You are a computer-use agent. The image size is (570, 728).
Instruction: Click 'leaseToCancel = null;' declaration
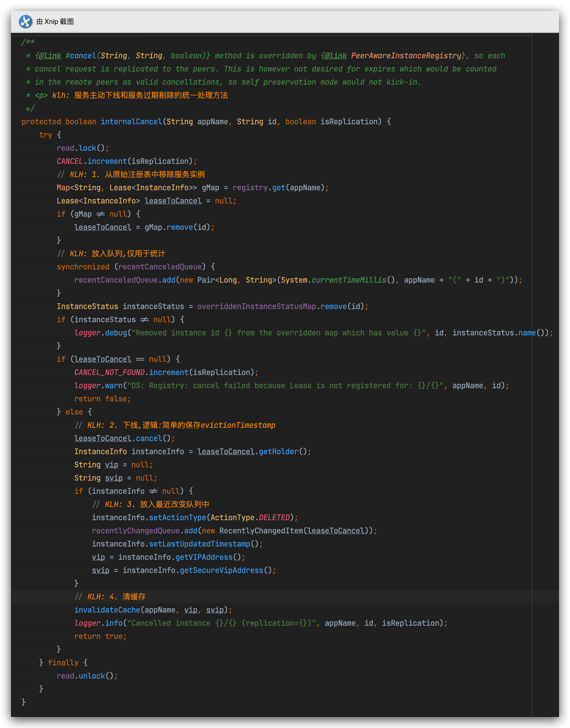190,201
